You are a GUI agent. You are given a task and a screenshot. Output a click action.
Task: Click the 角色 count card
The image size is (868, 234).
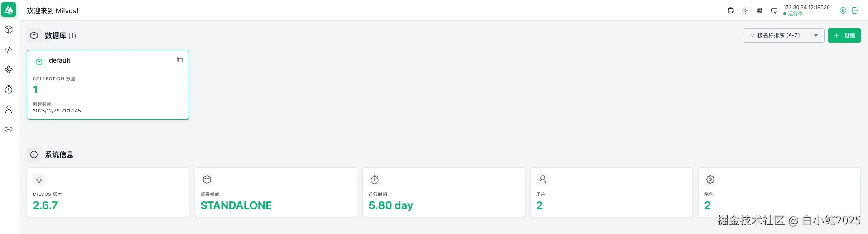point(779,192)
